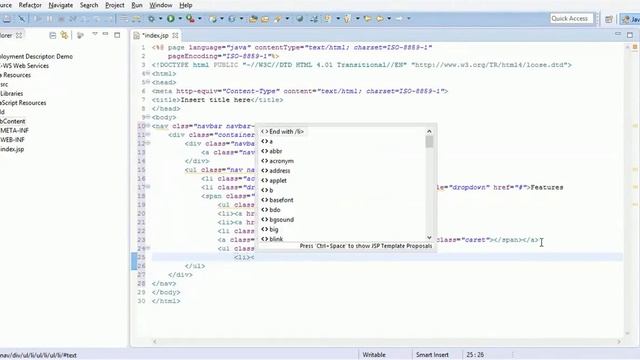640x360 pixels.
Task: Click the proposal list scroll-down arrow
Action: coord(429,237)
